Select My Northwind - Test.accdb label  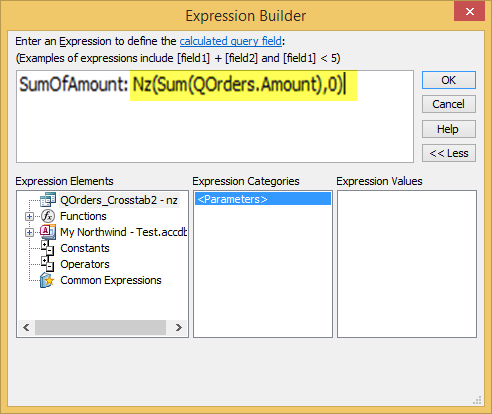123,232
